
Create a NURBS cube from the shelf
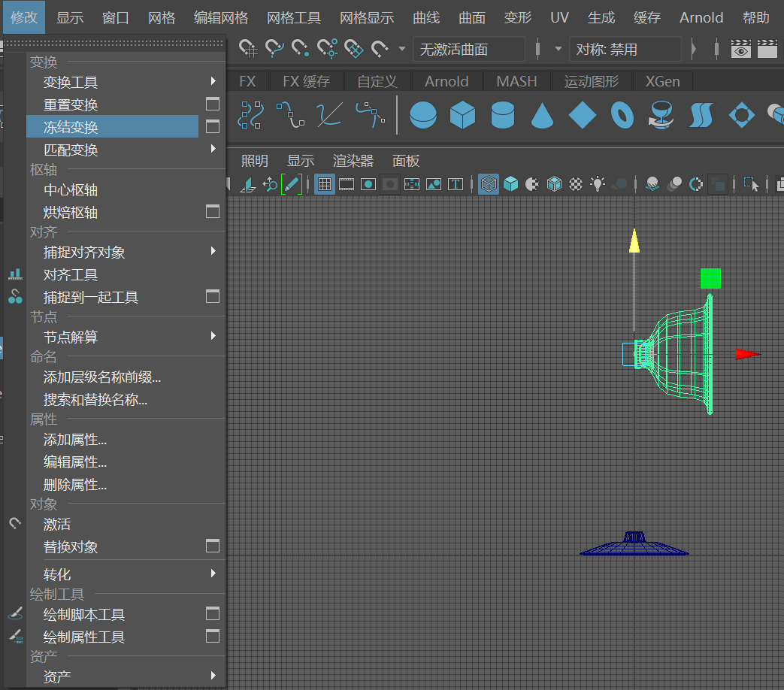point(462,115)
